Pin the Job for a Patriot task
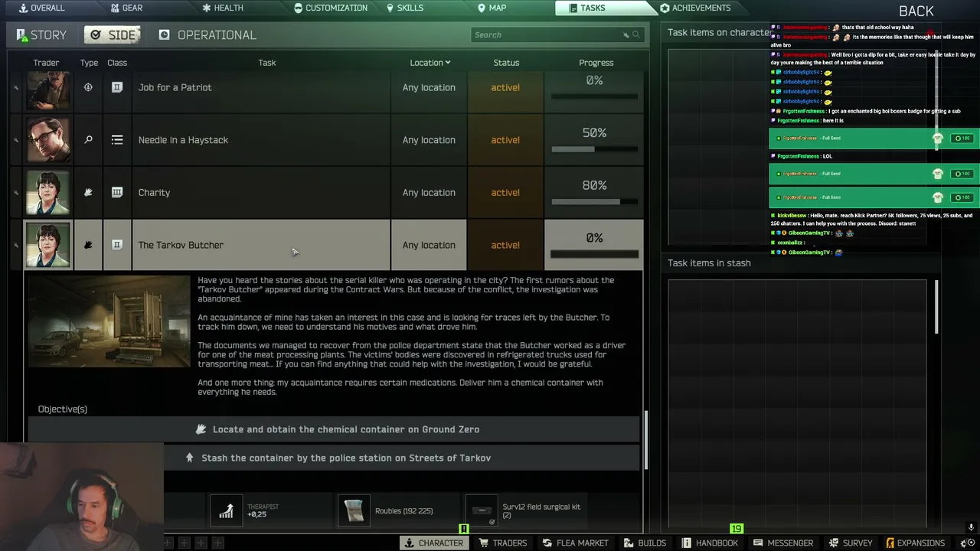 (x=15, y=87)
